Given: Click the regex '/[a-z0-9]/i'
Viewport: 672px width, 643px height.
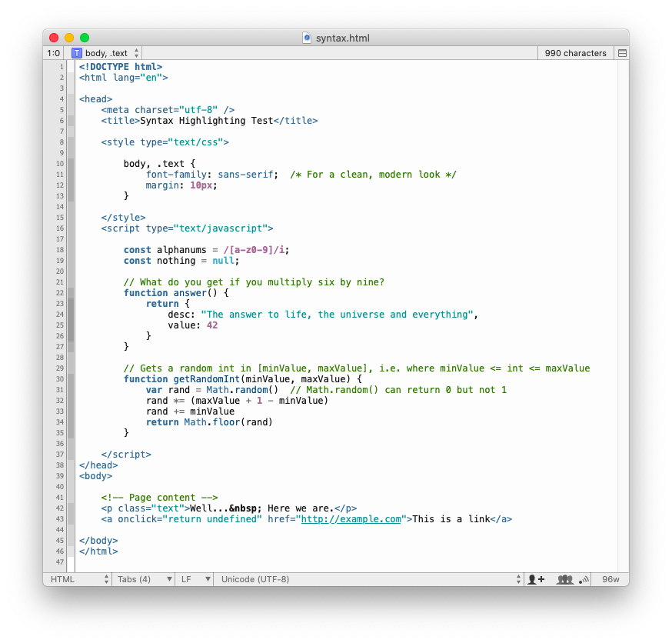Looking at the screenshot, I should (254, 250).
